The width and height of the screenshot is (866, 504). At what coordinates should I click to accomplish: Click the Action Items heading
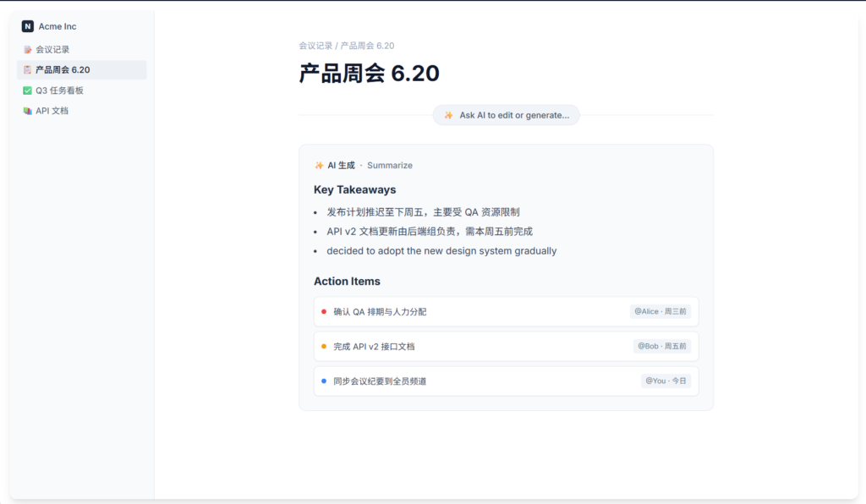tap(347, 281)
